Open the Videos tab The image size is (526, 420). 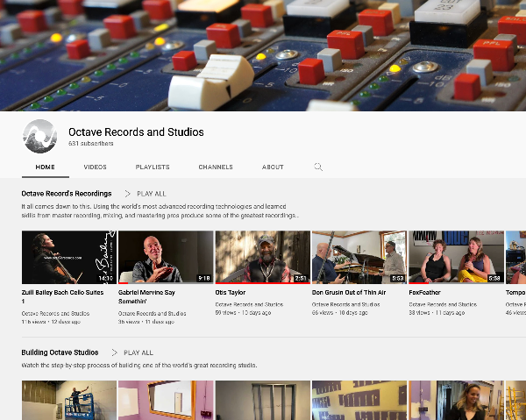pyautogui.click(x=96, y=167)
